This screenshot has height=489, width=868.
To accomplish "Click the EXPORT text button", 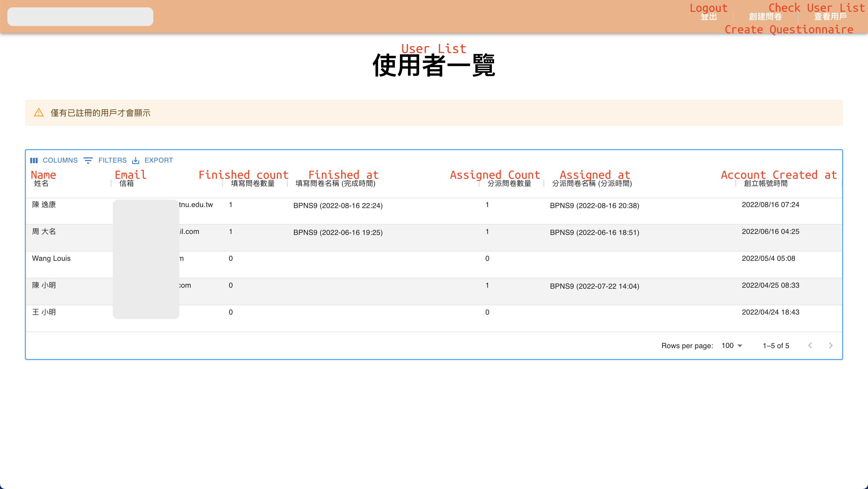I will pyautogui.click(x=158, y=161).
